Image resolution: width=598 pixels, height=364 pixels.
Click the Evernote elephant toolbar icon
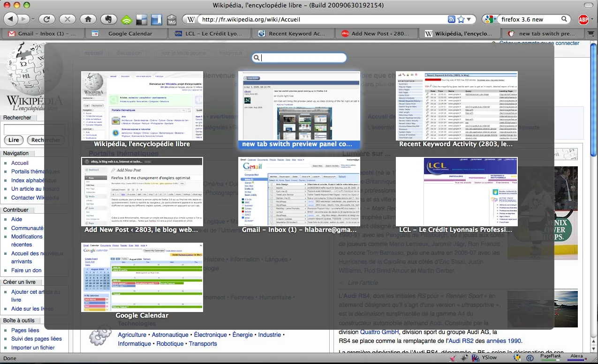(x=108, y=19)
